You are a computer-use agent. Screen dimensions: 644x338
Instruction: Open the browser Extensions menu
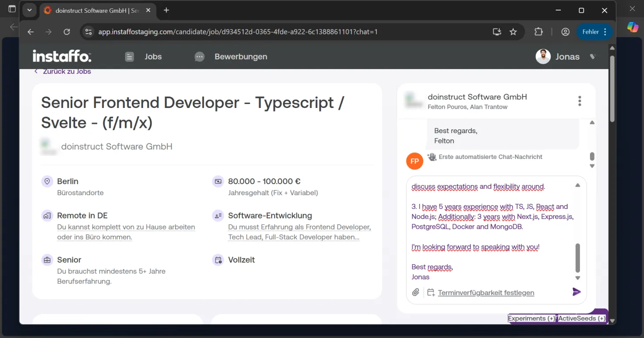538,32
